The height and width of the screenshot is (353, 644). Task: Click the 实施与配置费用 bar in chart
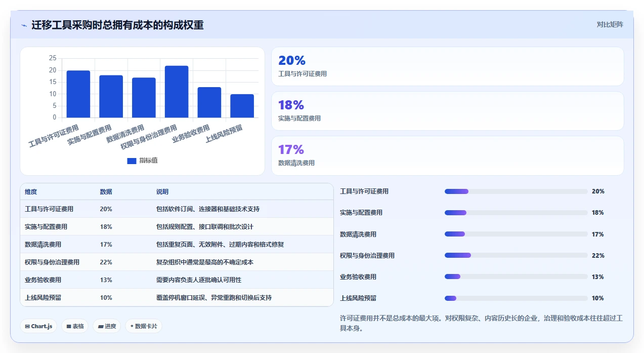(x=111, y=97)
